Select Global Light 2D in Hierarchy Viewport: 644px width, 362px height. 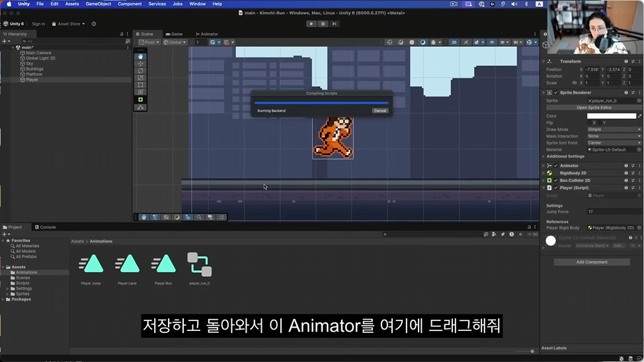click(x=40, y=58)
